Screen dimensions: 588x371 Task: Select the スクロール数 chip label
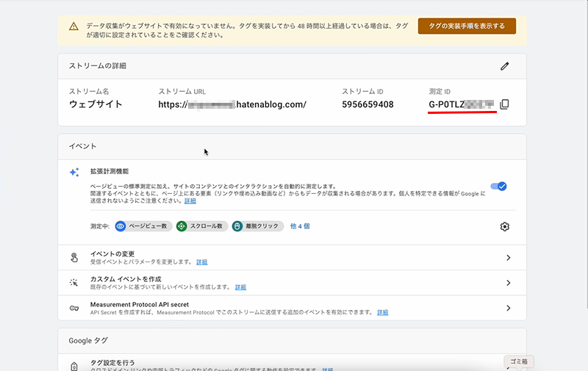[x=207, y=226]
